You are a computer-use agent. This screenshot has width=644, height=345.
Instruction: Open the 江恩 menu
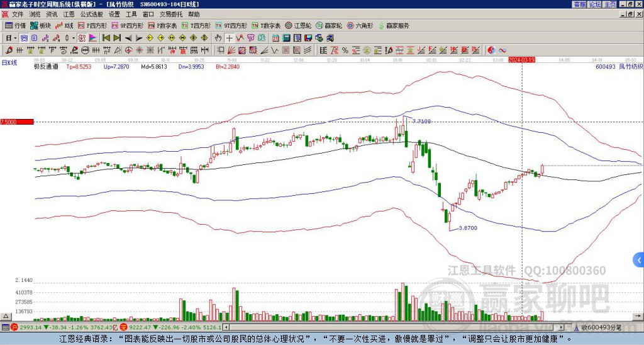point(69,14)
